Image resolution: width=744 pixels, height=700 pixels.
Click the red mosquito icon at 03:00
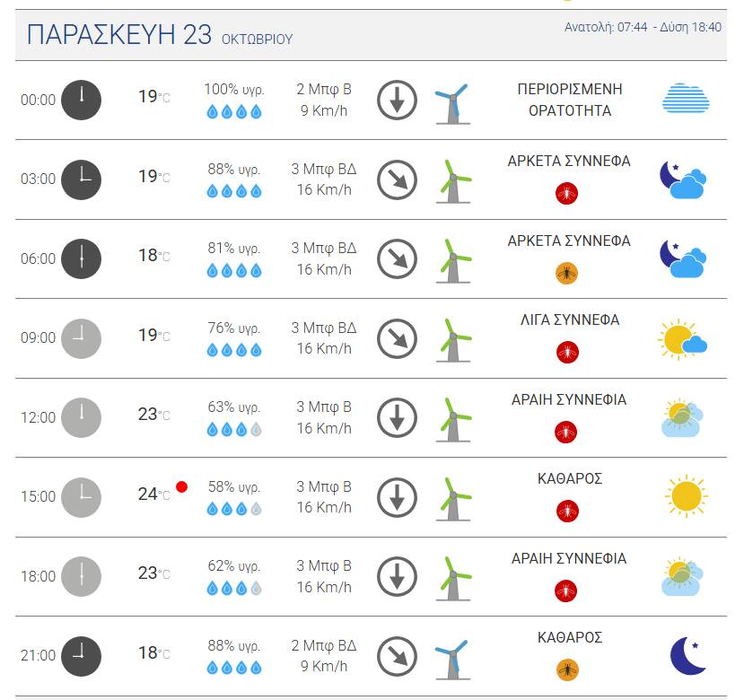click(x=566, y=193)
